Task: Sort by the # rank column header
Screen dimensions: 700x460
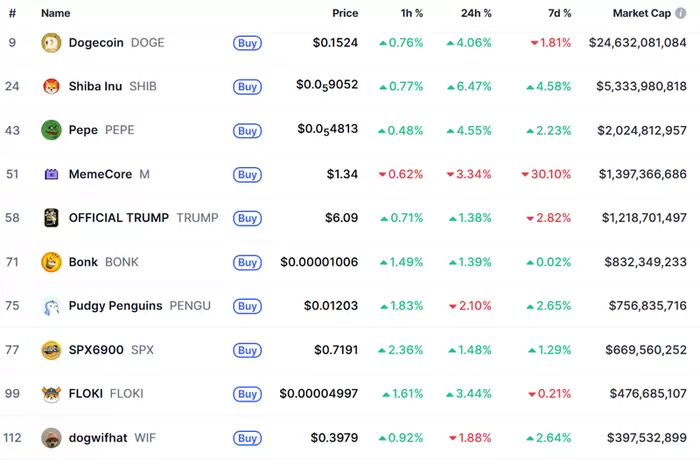Action: [x=12, y=14]
